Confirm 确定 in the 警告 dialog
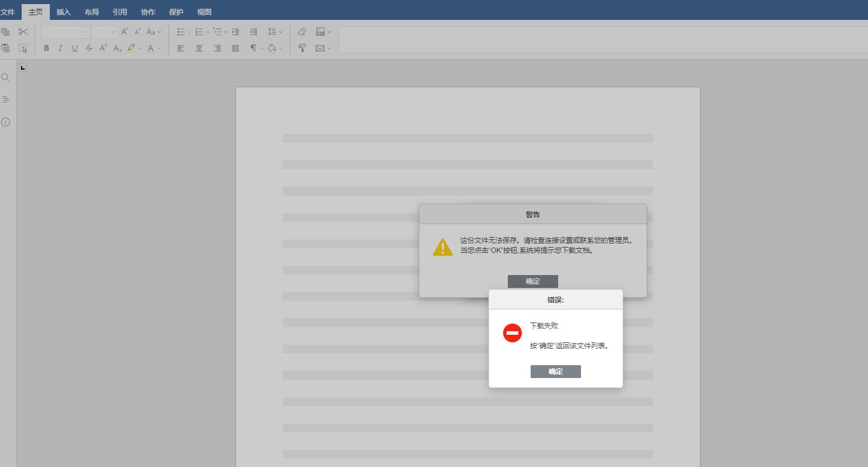This screenshot has width=868, height=467. click(533, 281)
